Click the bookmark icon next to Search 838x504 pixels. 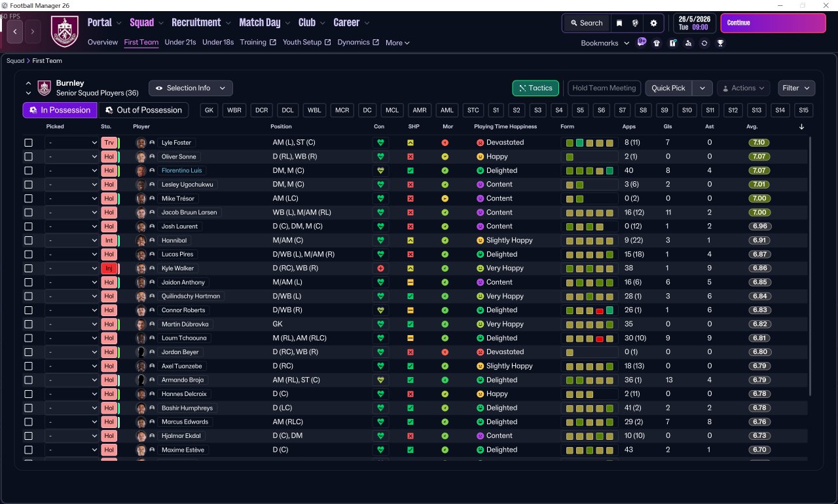tap(619, 23)
